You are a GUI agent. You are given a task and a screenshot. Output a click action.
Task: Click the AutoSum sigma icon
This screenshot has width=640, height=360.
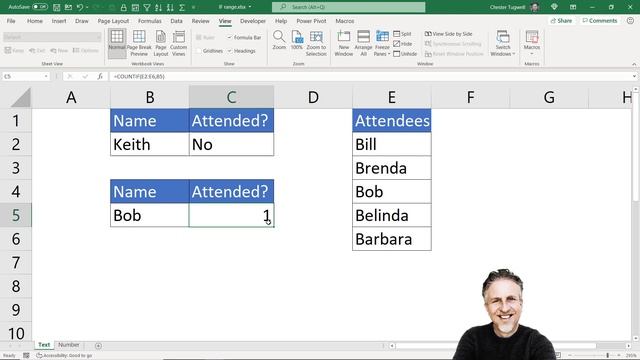(182, 7)
